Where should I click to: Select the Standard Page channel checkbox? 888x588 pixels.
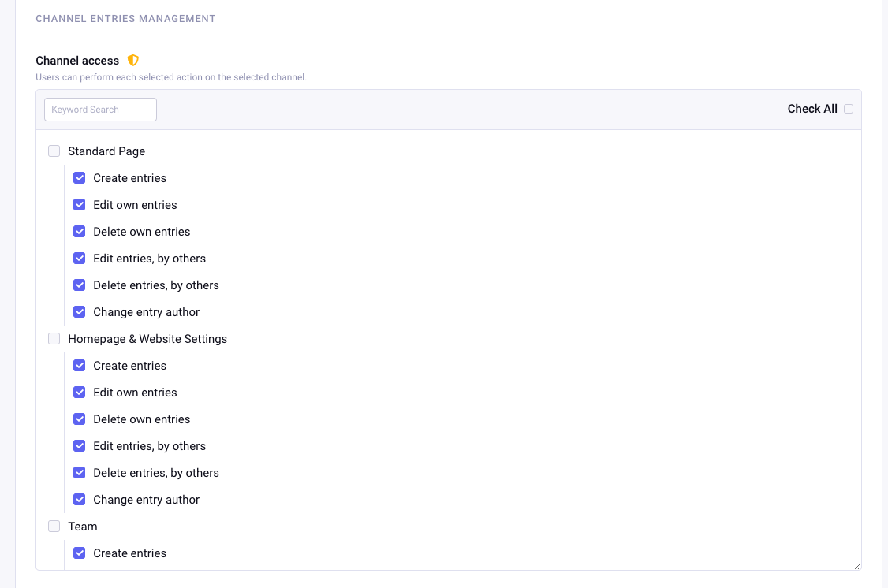coord(54,151)
